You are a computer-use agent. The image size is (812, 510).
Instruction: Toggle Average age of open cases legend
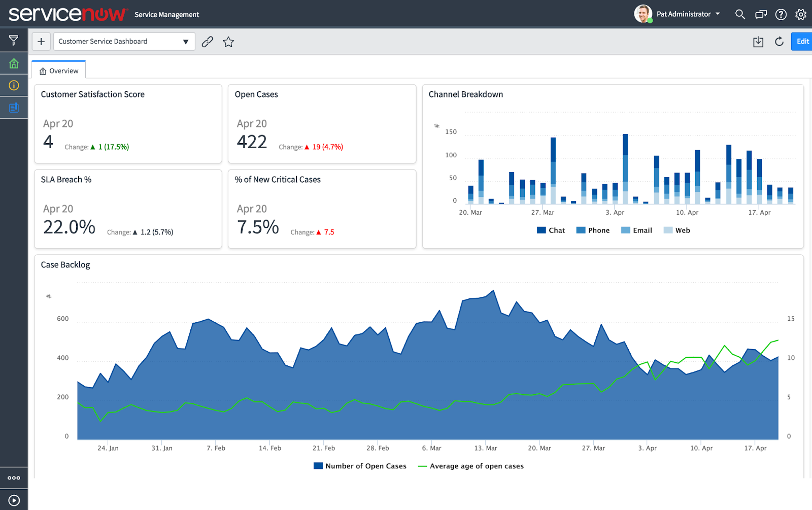click(470, 466)
